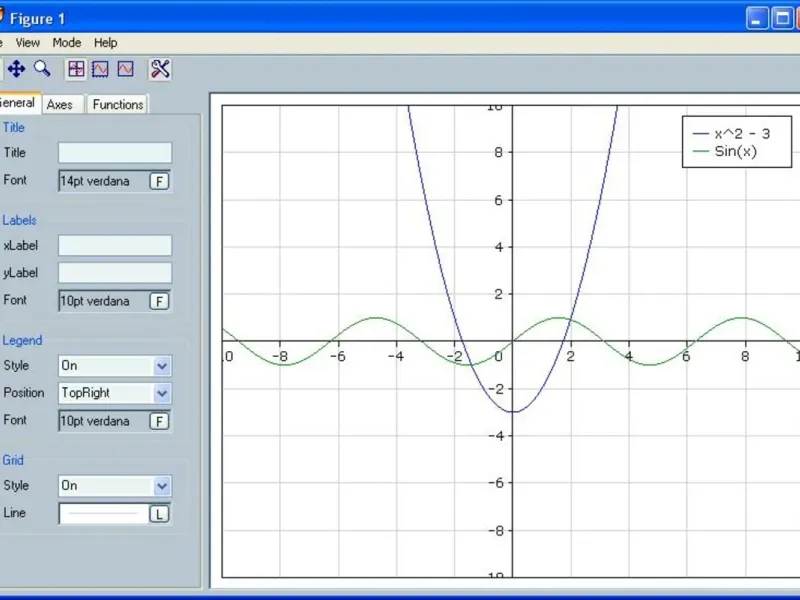Open the Help menu
The width and height of the screenshot is (800, 600).
(106, 43)
